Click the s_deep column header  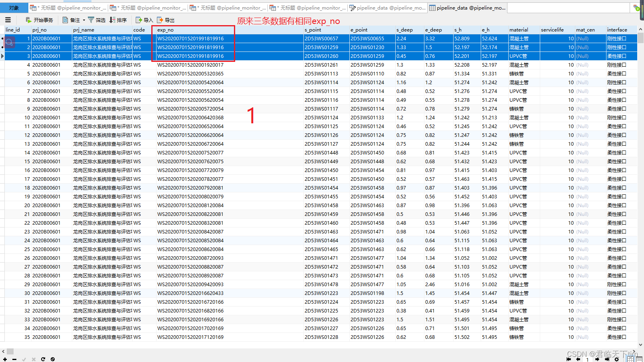pos(409,30)
